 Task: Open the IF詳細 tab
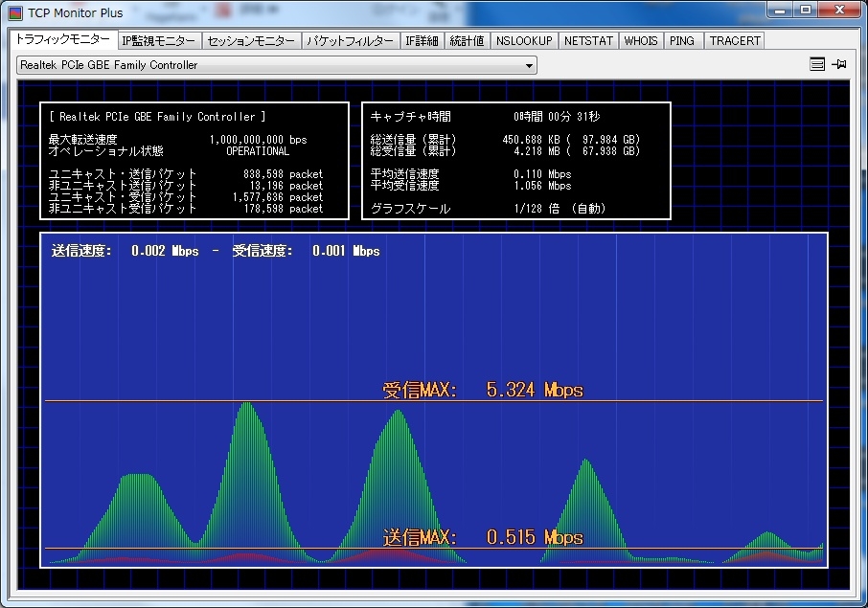tap(422, 41)
